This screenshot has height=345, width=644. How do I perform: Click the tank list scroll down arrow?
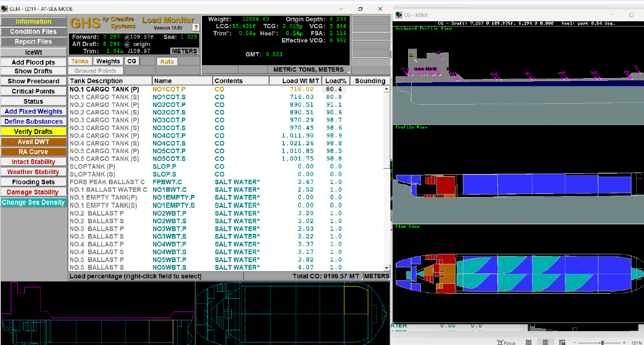click(386, 268)
